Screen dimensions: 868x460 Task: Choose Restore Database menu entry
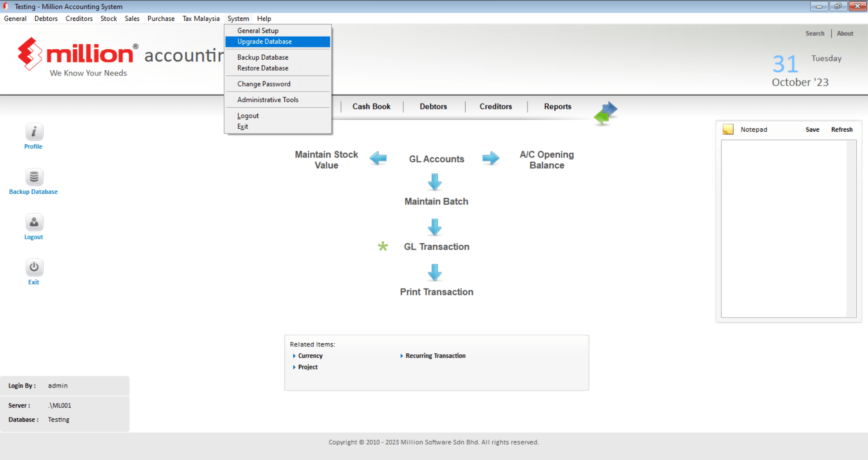(263, 68)
